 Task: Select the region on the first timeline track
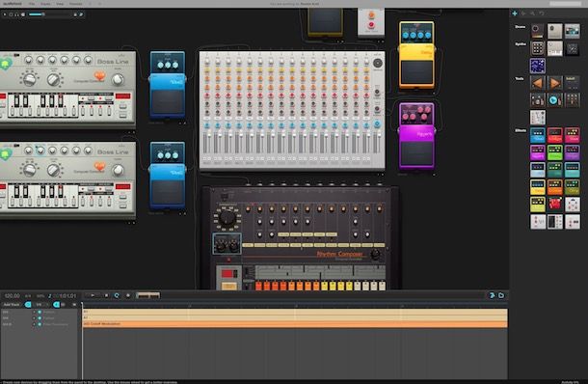(295, 312)
